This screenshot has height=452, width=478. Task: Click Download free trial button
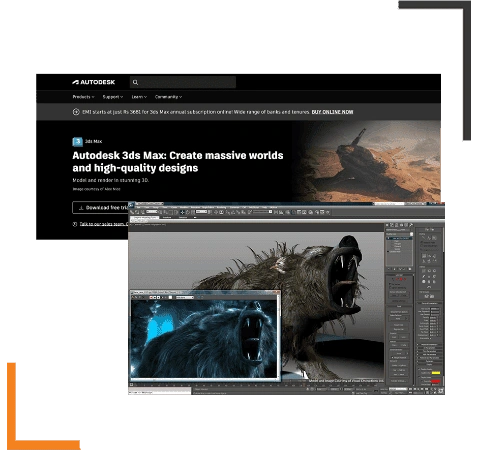pos(101,207)
